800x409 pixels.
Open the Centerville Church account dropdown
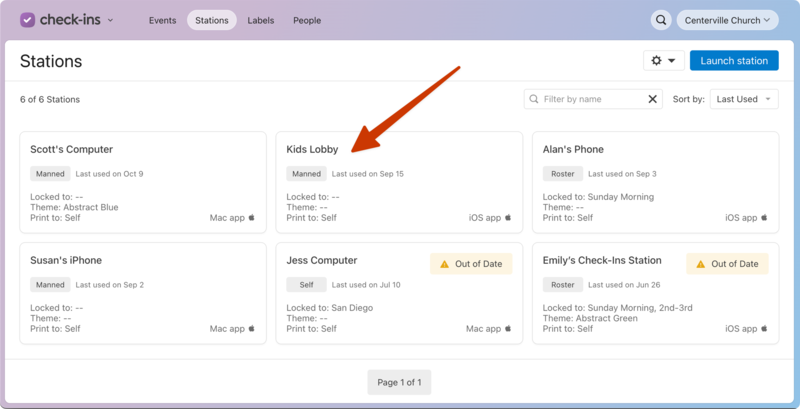pos(727,20)
